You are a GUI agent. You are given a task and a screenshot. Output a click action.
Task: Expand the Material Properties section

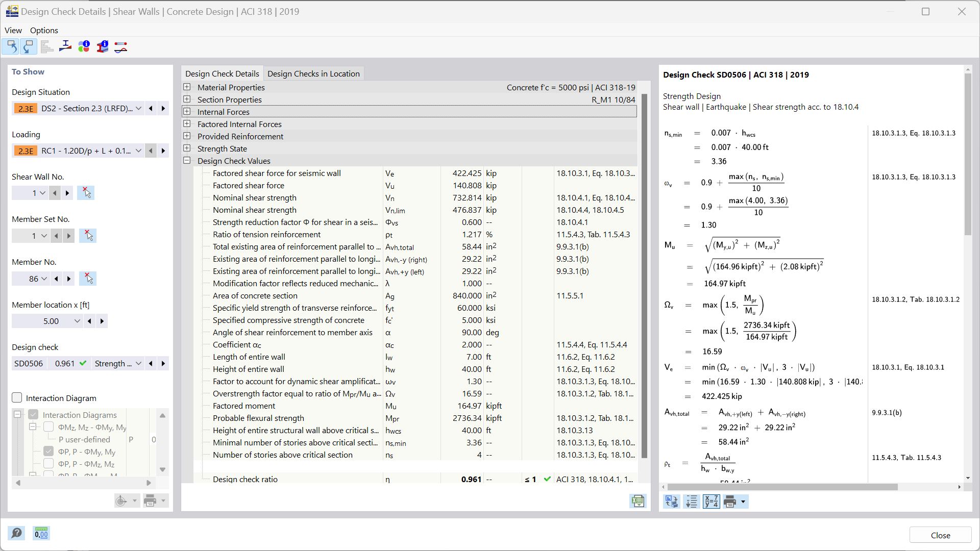pos(187,87)
